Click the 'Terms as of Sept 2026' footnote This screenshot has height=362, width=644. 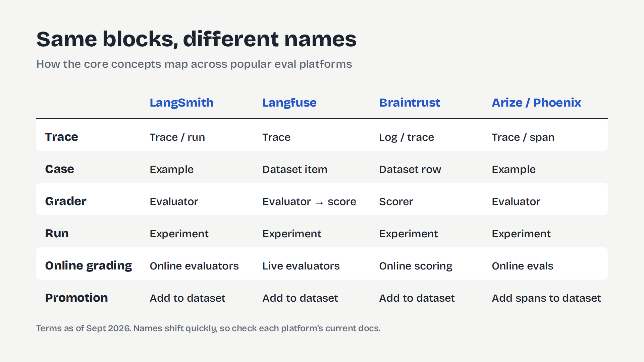pyautogui.click(x=208, y=328)
